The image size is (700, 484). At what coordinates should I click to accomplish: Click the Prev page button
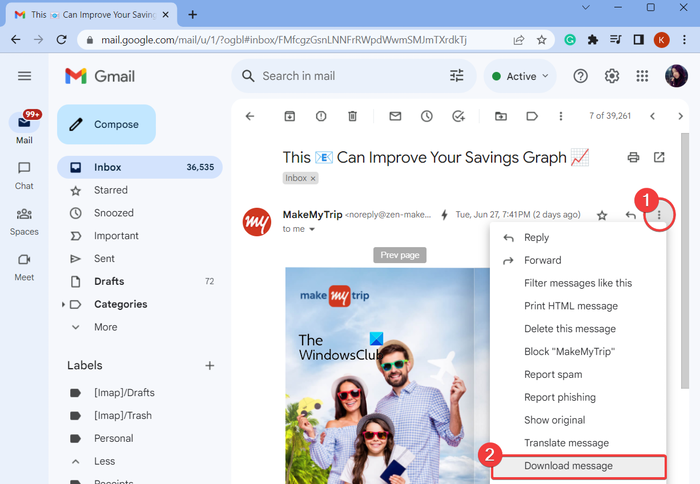(x=400, y=255)
